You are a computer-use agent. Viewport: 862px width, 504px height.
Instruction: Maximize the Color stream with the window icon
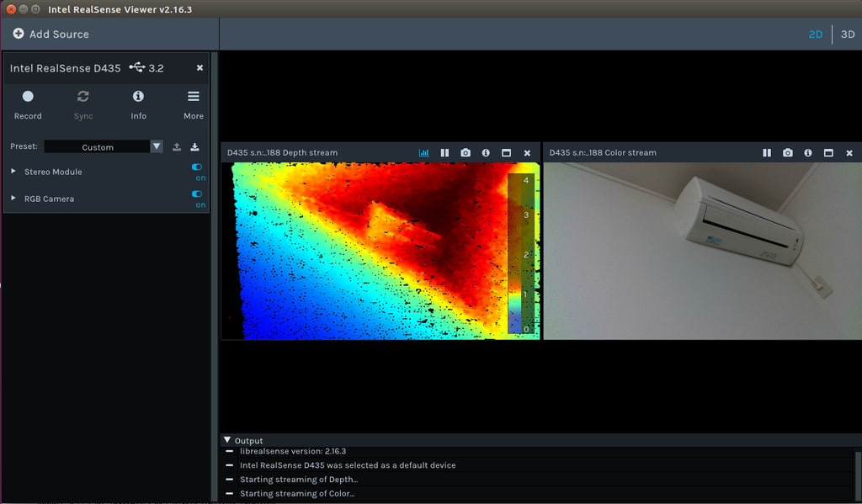(x=827, y=153)
